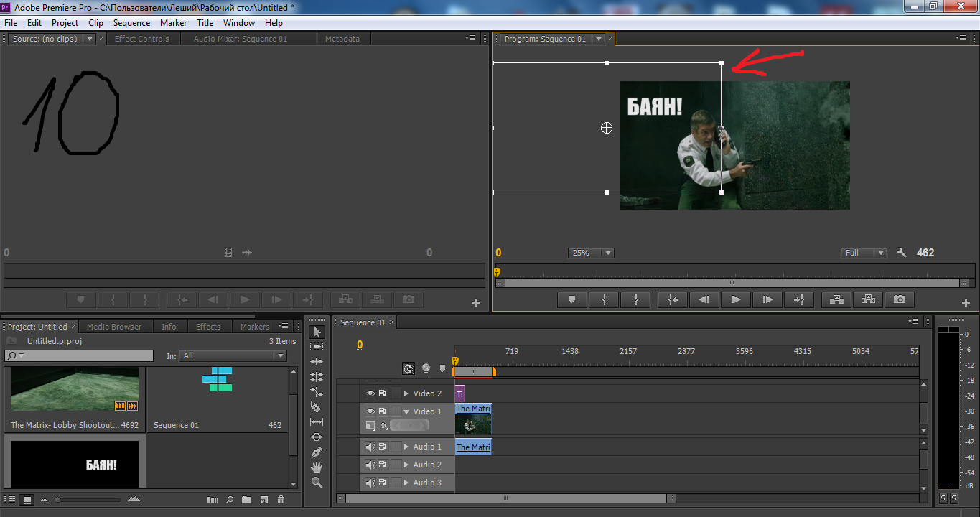Select the Pen tool
This screenshot has width=980, height=517.
point(317,452)
